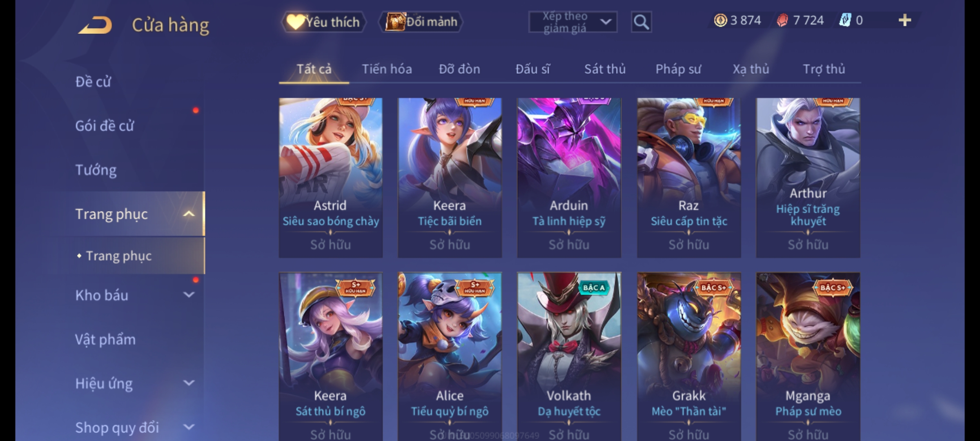Image resolution: width=980 pixels, height=441 pixels.
Task: Tap the gold coin balance icon
Action: 720,20
